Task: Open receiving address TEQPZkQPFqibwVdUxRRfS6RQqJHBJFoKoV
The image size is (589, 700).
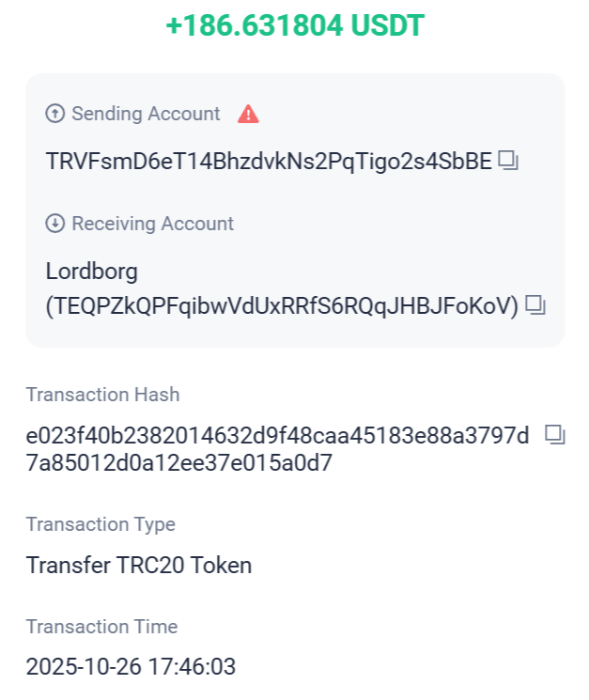Action: (x=282, y=305)
